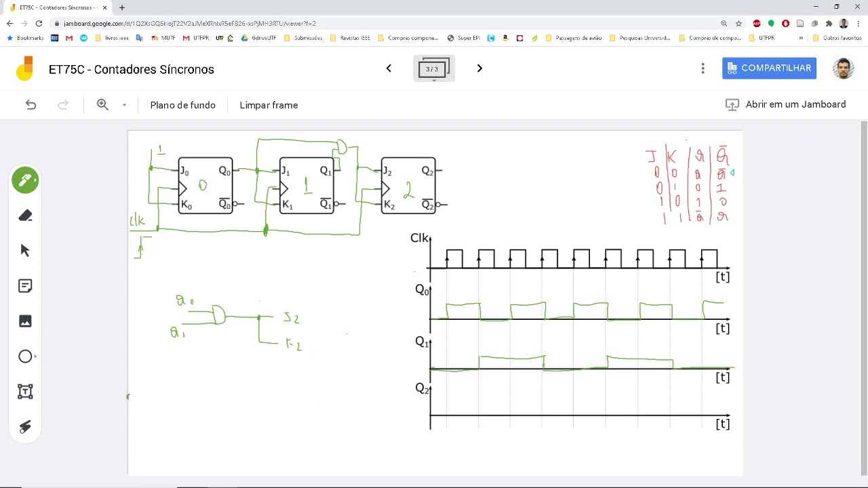Insert an image from the sidebar

[25, 321]
